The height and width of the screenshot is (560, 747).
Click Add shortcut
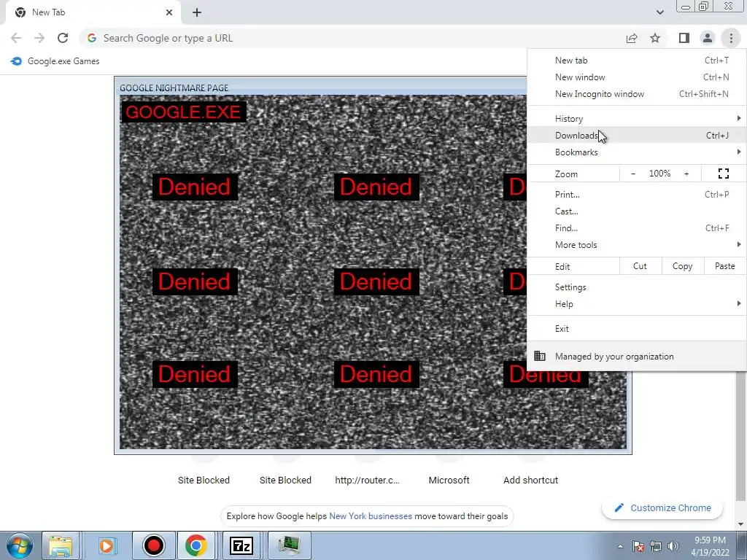[531, 480]
